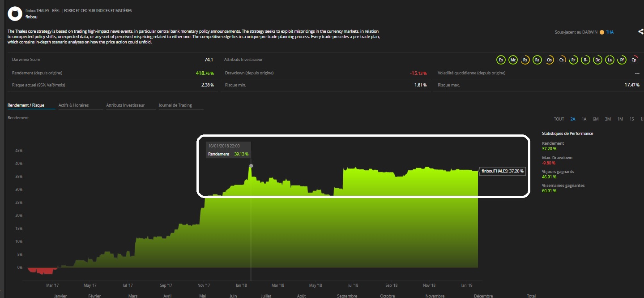This screenshot has width=644, height=298.
Task: Select the 1M chart time range
Action: [x=620, y=119]
